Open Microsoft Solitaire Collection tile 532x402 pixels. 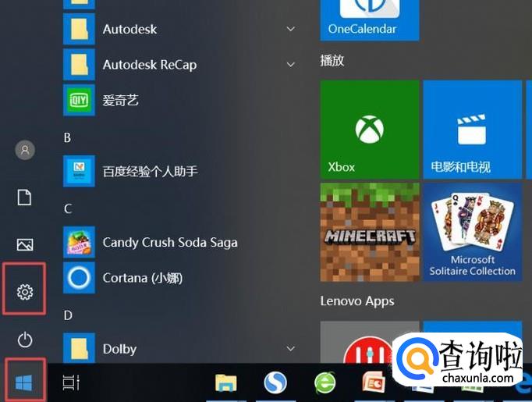472,233
